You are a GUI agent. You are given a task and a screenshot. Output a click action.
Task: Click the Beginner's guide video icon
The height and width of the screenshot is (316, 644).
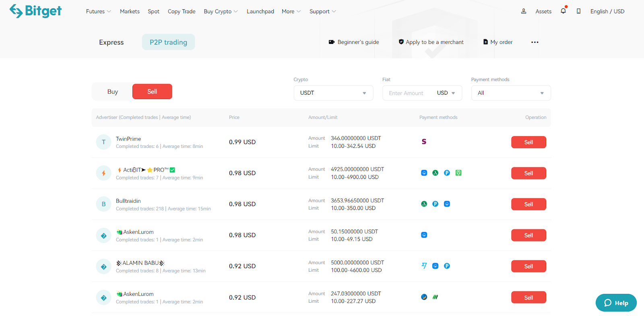point(332,42)
